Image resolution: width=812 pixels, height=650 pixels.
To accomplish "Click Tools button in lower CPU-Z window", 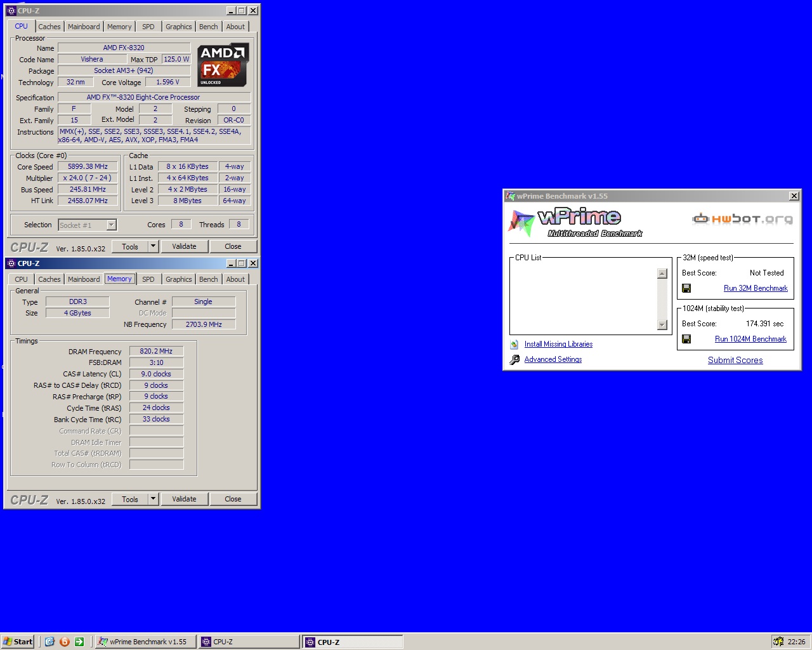I will [x=130, y=499].
